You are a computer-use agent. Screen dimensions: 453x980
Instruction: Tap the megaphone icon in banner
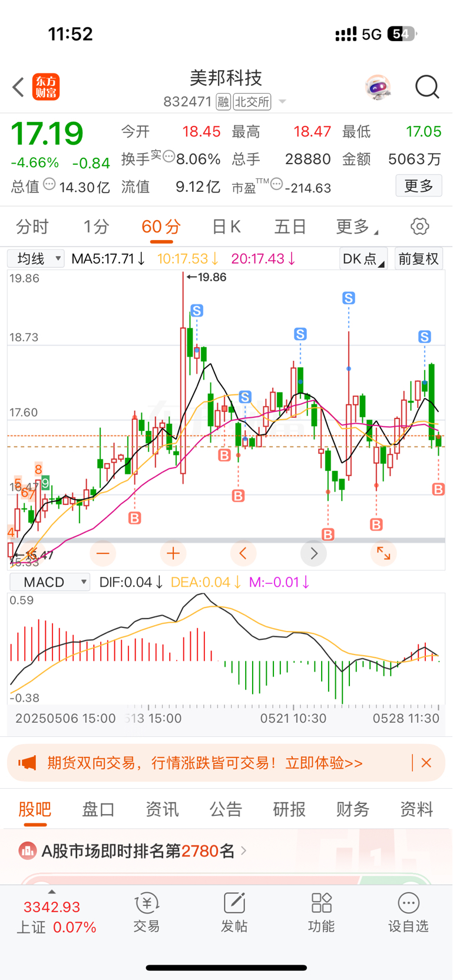coord(27,763)
